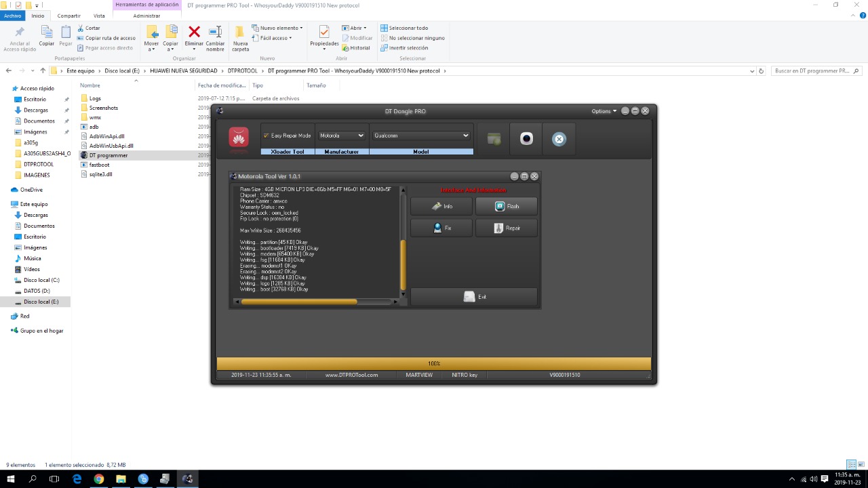Click the Cambiar nombre icon
Image resolution: width=868 pixels, height=488 pixels.
[x=216, y=31]
